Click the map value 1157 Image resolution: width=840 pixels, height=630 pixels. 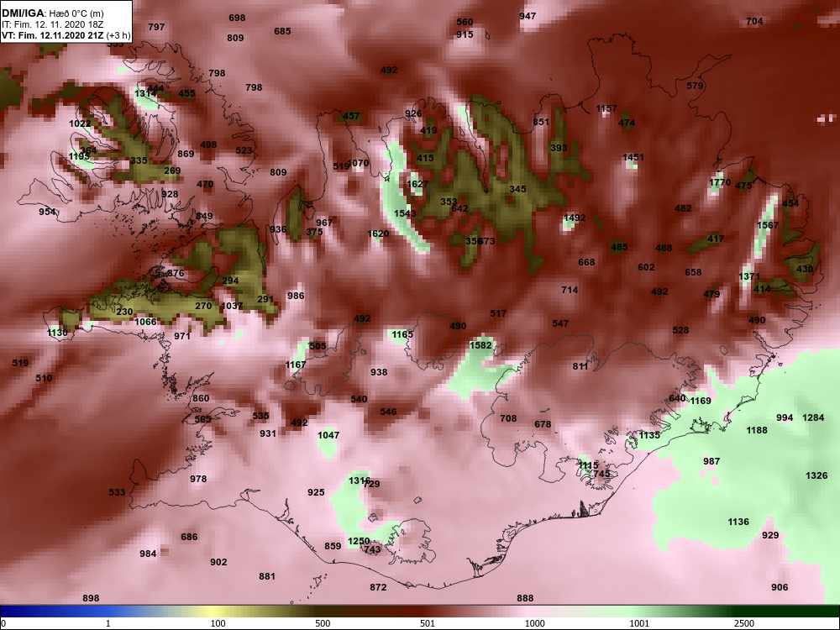click(x=606, y=108)
